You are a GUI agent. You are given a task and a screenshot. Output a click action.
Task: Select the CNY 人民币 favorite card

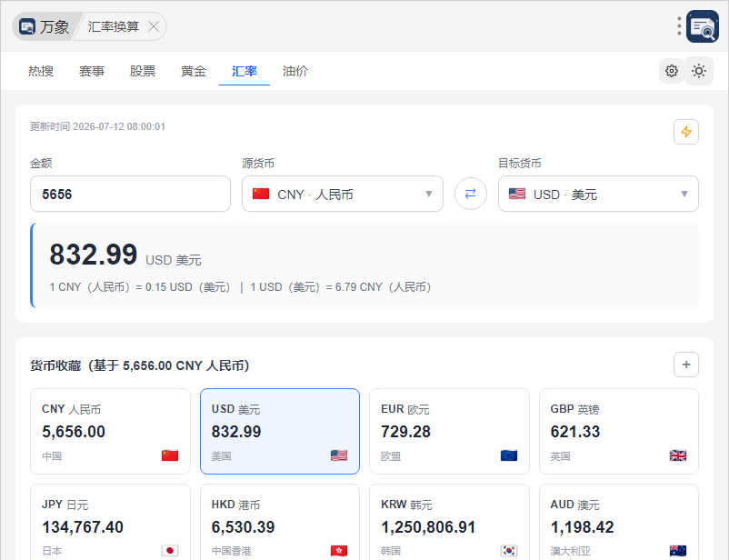pos(110,432)
